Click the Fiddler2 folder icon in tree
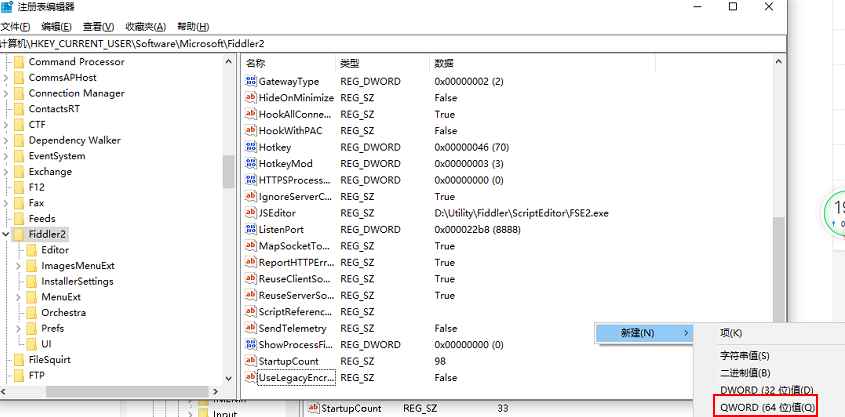 (19, 234)
